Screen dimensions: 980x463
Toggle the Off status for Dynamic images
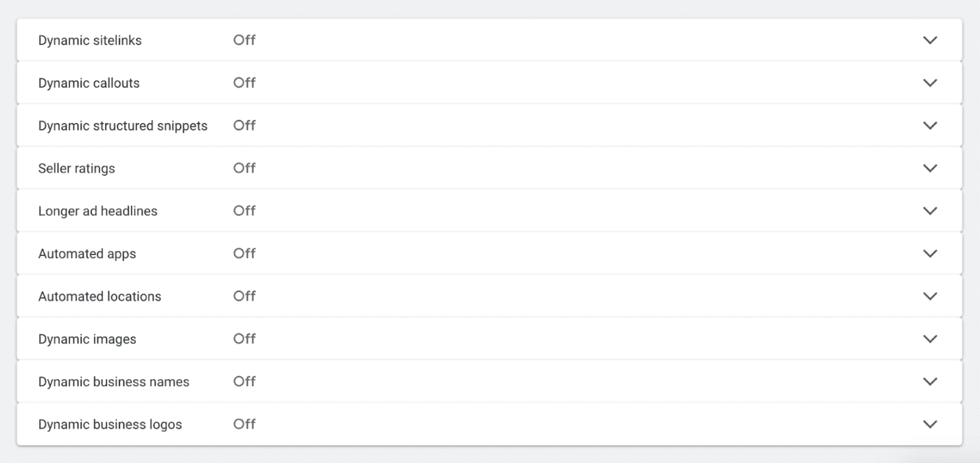(x=244, y=338)
